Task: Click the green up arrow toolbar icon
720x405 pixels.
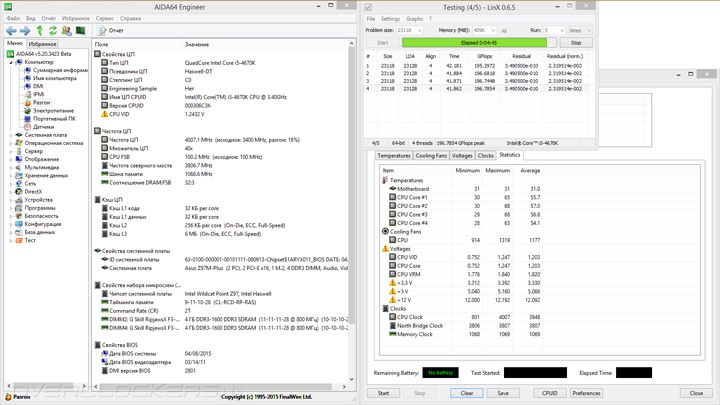Action: (x=39, y=31)
